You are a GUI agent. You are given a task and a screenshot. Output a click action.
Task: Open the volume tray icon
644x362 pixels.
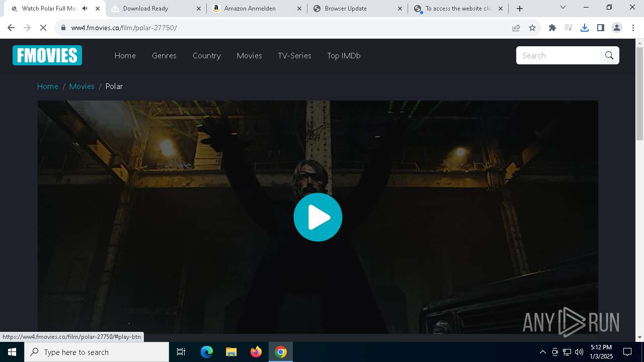[579, 352]
